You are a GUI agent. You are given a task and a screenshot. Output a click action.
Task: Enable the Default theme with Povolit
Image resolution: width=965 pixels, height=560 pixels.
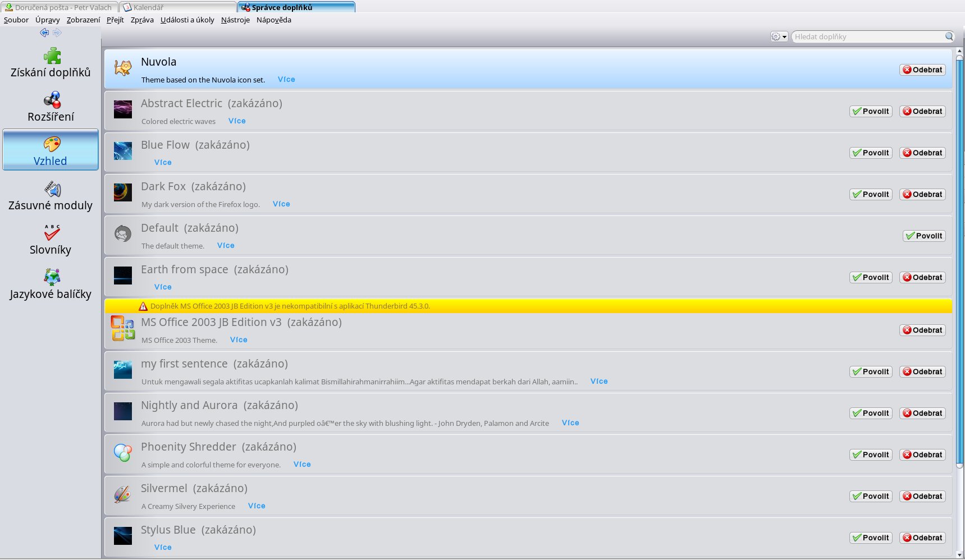[924, 236]
